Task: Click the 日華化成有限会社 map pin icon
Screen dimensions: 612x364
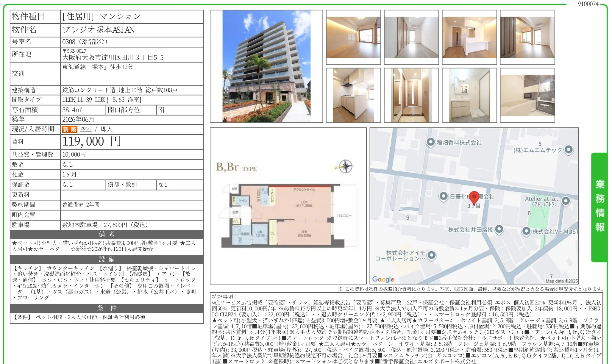Action: (x=444, y=196)
